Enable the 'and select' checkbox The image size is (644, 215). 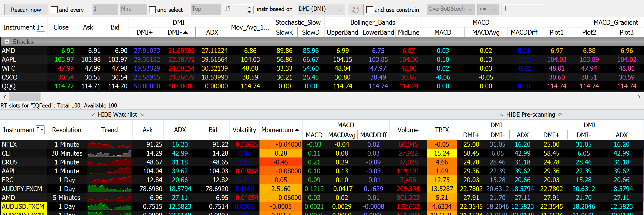point(152,10)
